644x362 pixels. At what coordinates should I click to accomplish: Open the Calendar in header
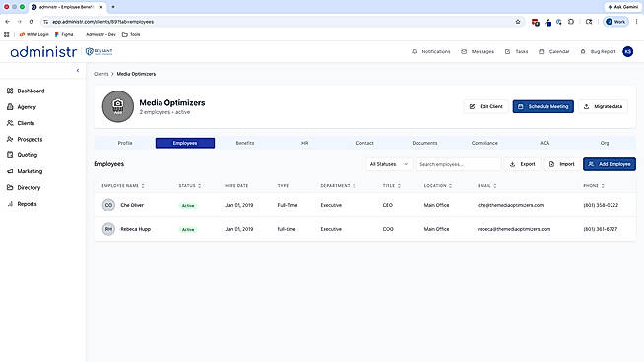coord(554,52)
